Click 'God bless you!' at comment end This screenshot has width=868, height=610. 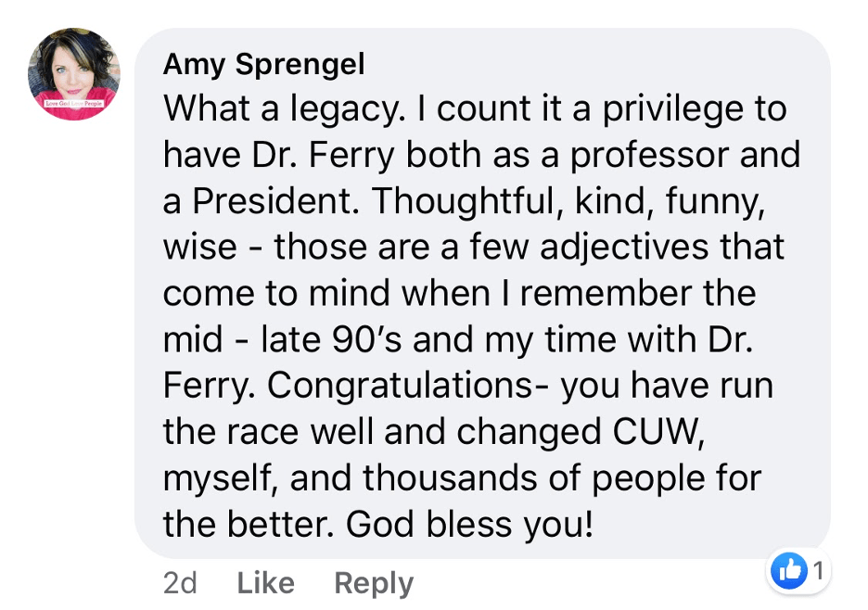(x=469, y=525)
